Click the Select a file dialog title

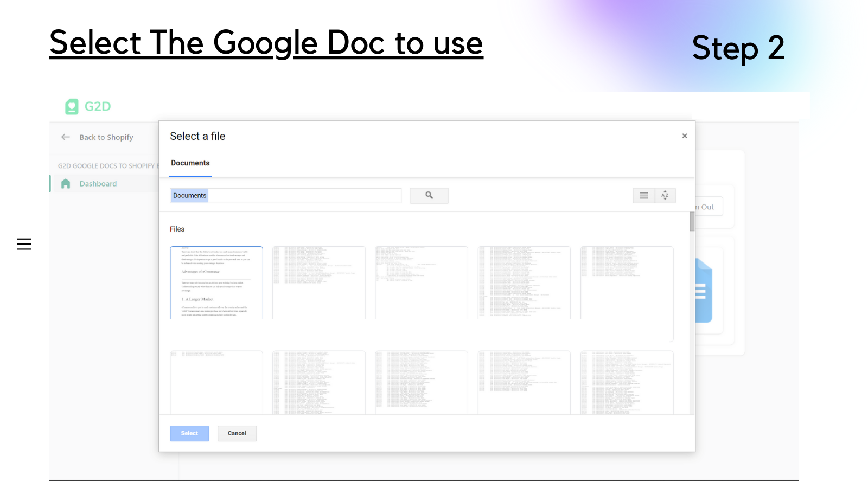coord(197,136)
